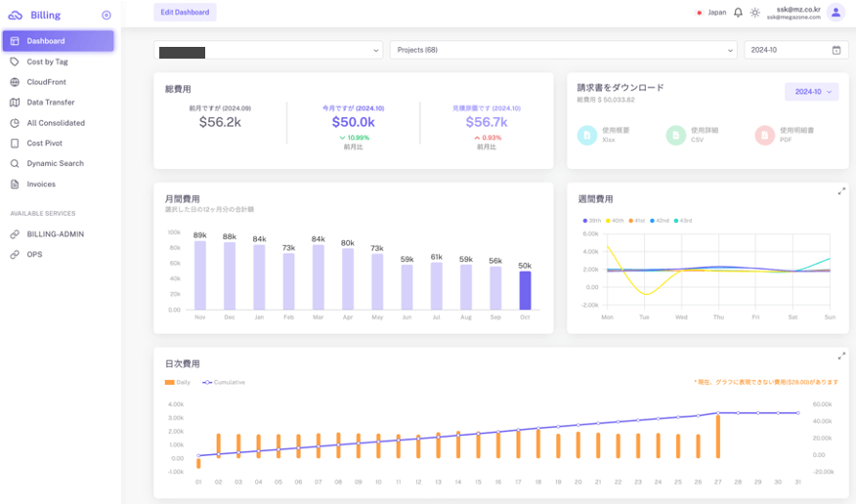Click the red Japan flag dot
856x504 pixels.
click(700, 13)
